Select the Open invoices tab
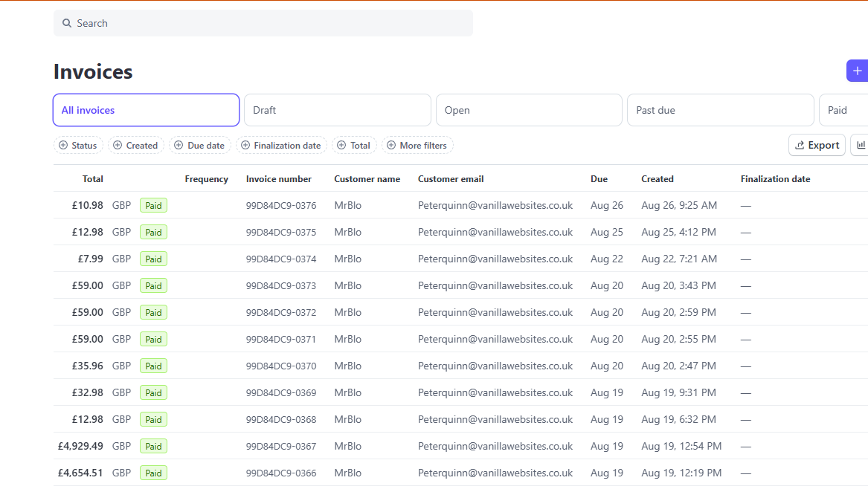Screen dimensions: 868x492 [x=529, y=109]
